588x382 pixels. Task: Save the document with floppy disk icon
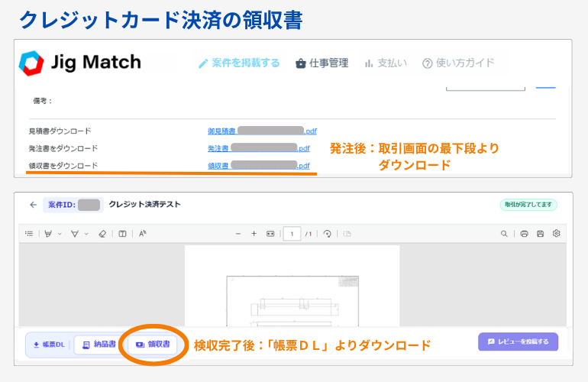click(540, 234)
